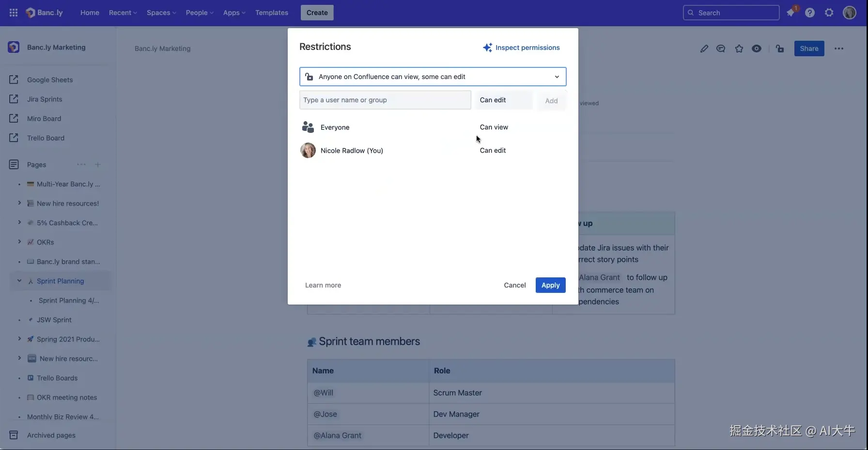This screenshot has width=868, height=450.
Task: Cancel the Restrictions dialog
Action: click(x=515, y=285)
